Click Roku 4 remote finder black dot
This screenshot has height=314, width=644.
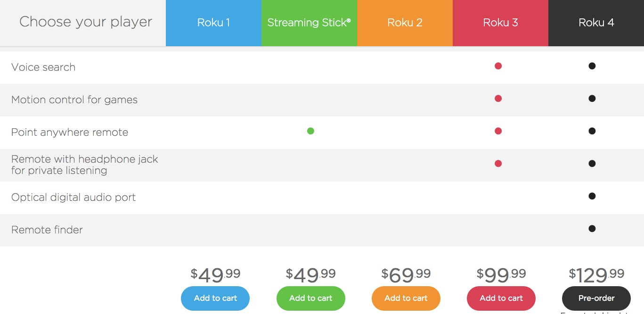click(x=592, y=229)
